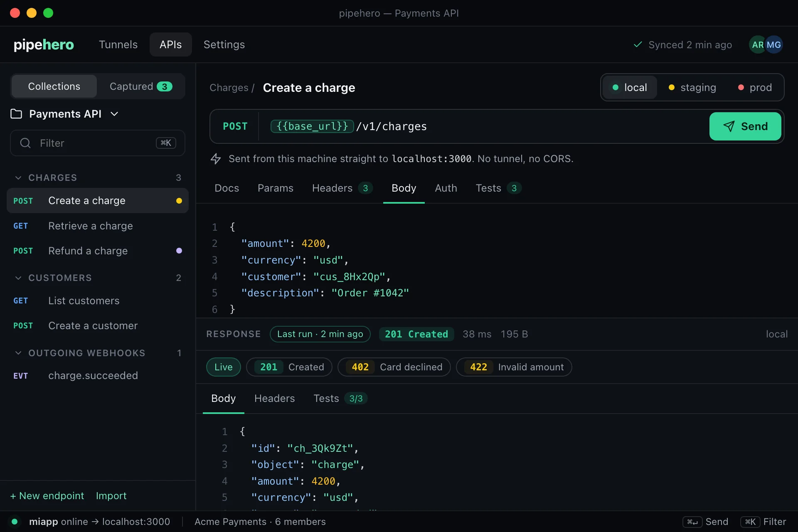Show the Captured requests view
Screen dimensions: 798x532
tap(141, 86)
